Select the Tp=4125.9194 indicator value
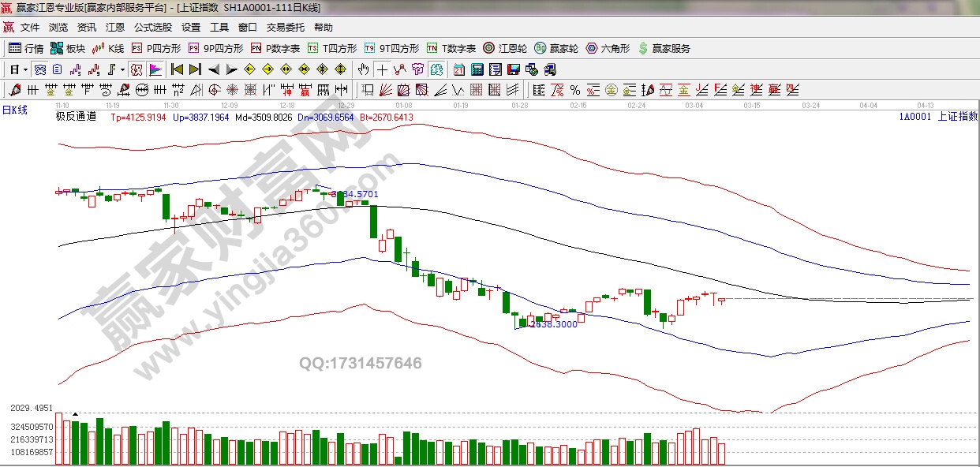This screenshot has height=467, width=980. [x=138, y=117]
